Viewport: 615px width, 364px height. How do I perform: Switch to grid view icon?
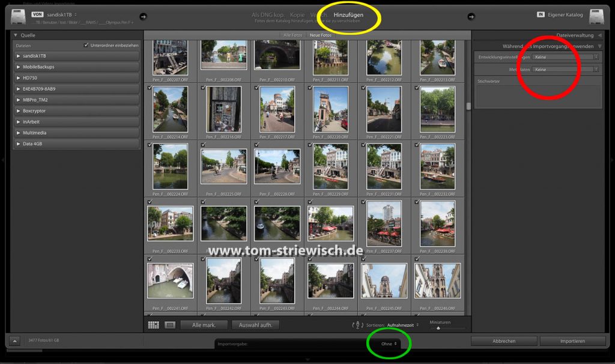coord(153,325)
